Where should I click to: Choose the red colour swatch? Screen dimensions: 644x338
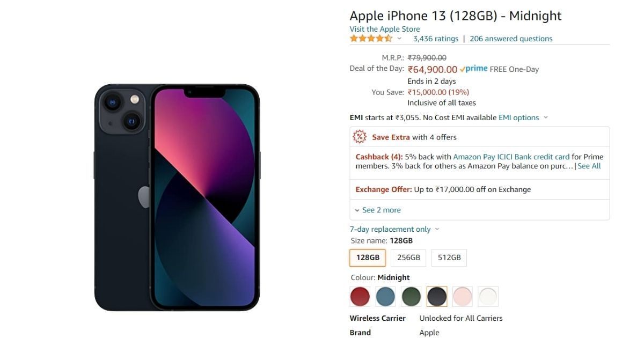click(360, 296)
